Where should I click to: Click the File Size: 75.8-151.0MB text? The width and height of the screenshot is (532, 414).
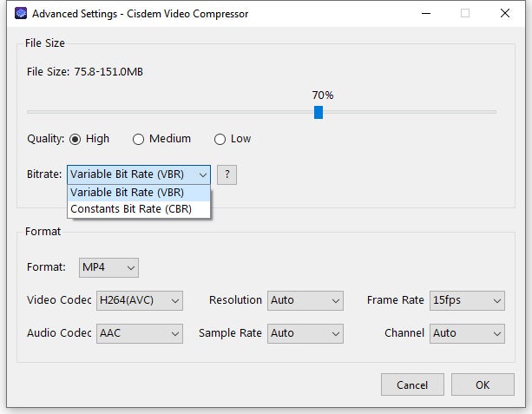coord(85,72)
